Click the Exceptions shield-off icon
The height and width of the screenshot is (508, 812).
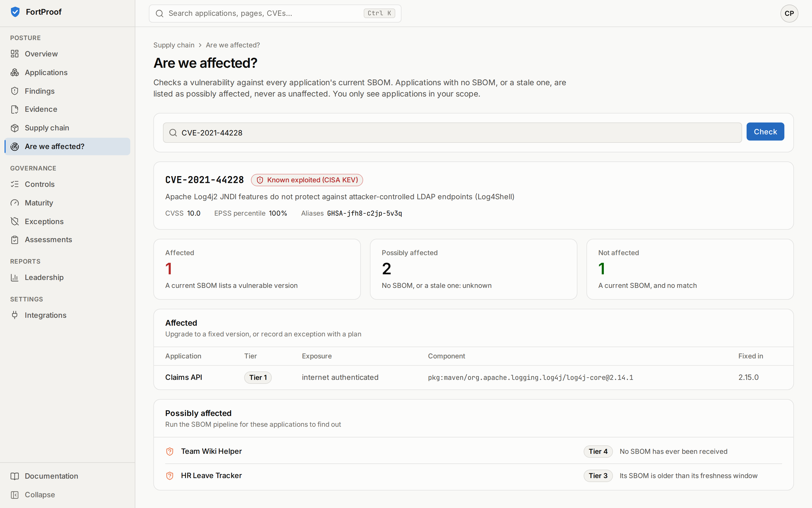pos(14,222)
